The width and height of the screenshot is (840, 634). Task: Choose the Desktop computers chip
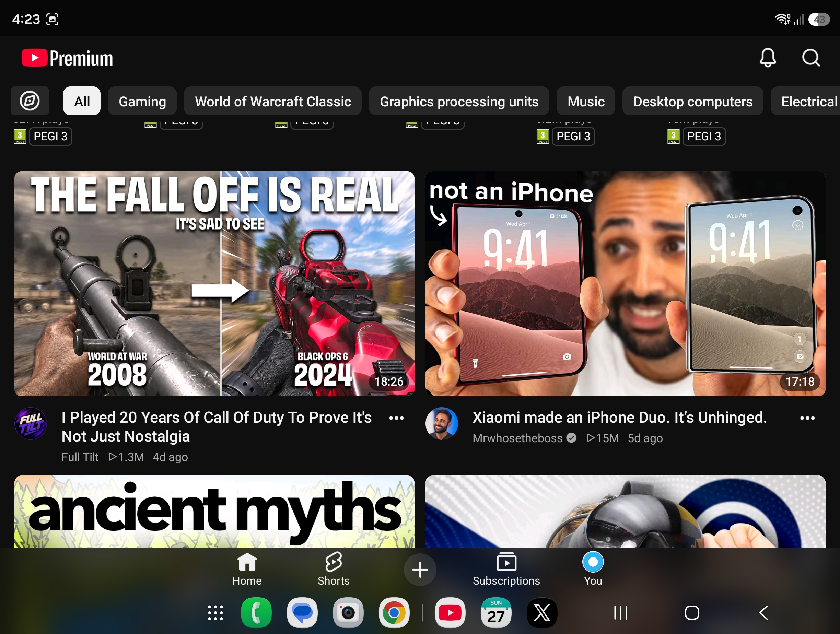pos(693,101)
